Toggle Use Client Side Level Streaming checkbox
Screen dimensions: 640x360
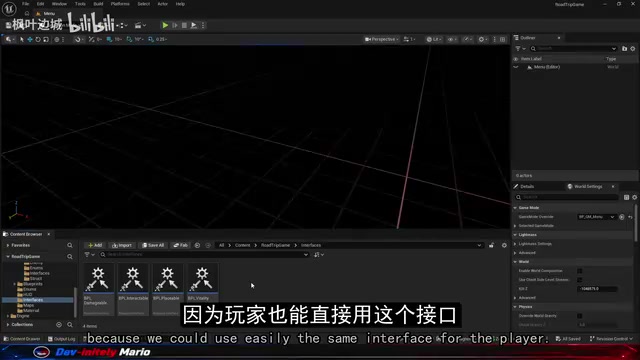[580, 280]
